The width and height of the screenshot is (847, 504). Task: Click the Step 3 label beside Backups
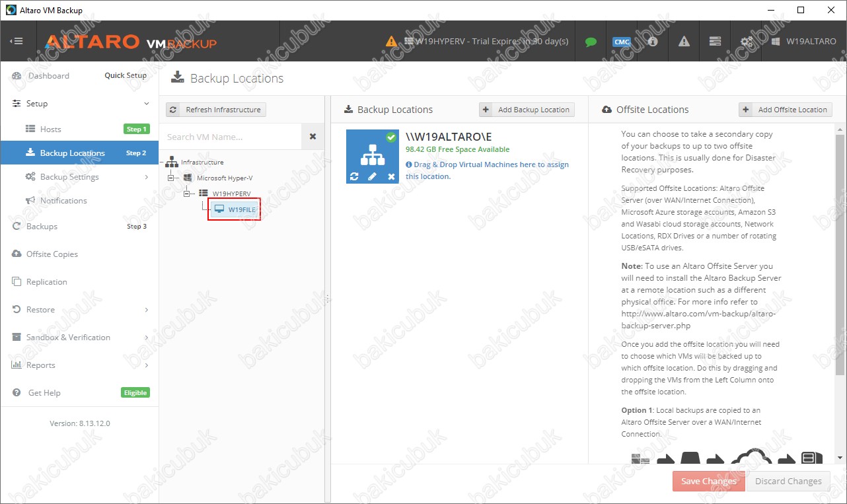(137, 227)
